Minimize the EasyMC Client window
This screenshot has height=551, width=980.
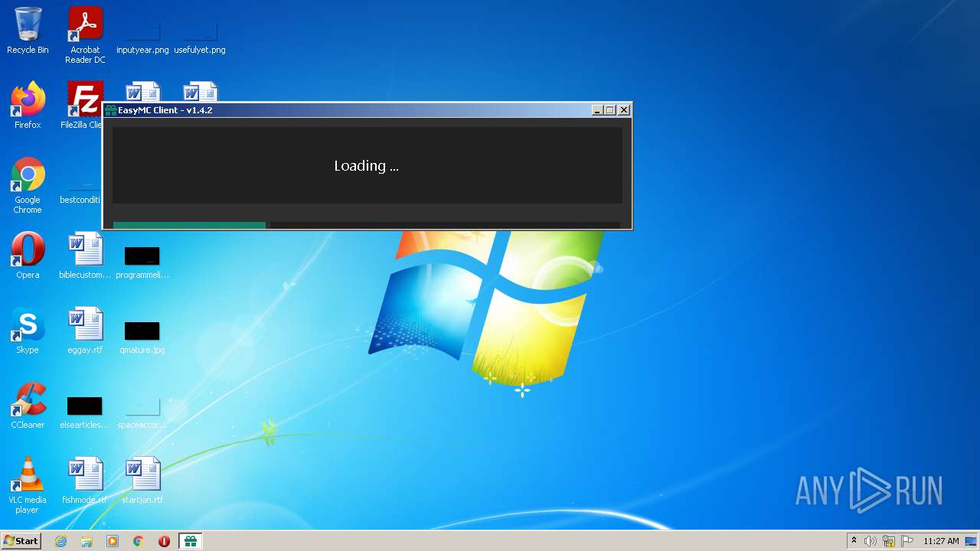tap(597, 110)
